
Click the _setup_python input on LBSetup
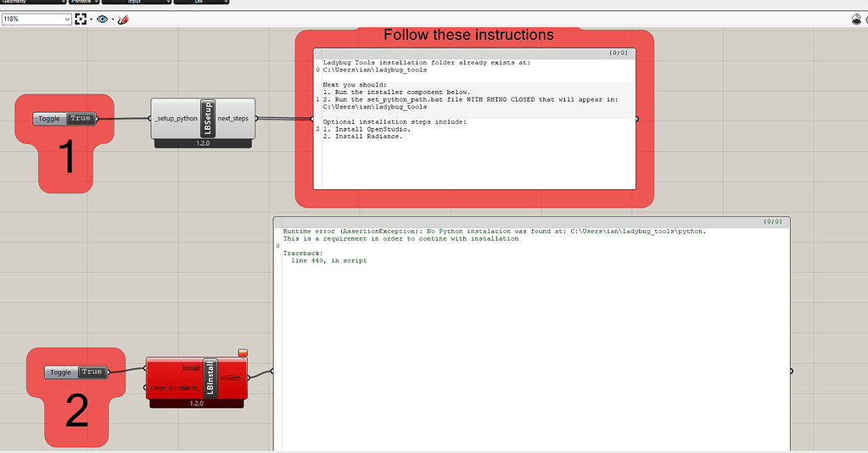pyautogui.click(x=176, y=119)
